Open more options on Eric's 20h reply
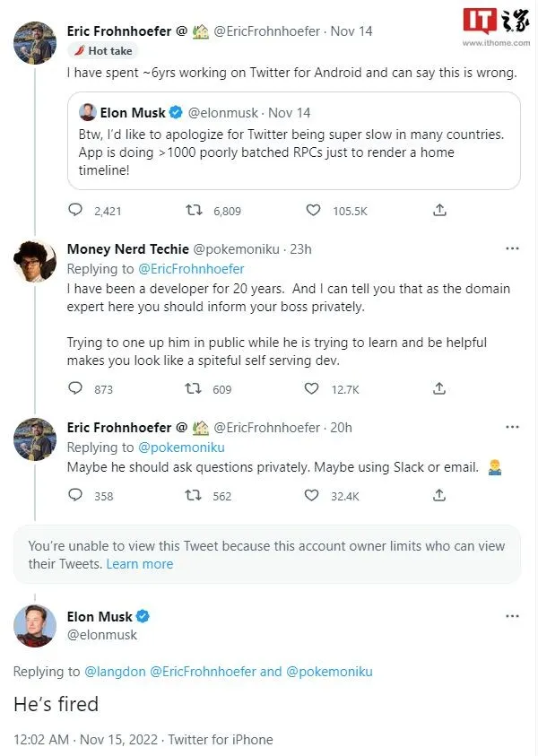This screenshot has width=538, height=756. tap(513, 427)
